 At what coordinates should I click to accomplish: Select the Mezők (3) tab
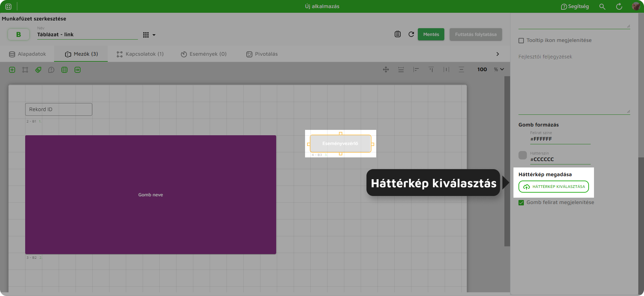pos(81,54)
